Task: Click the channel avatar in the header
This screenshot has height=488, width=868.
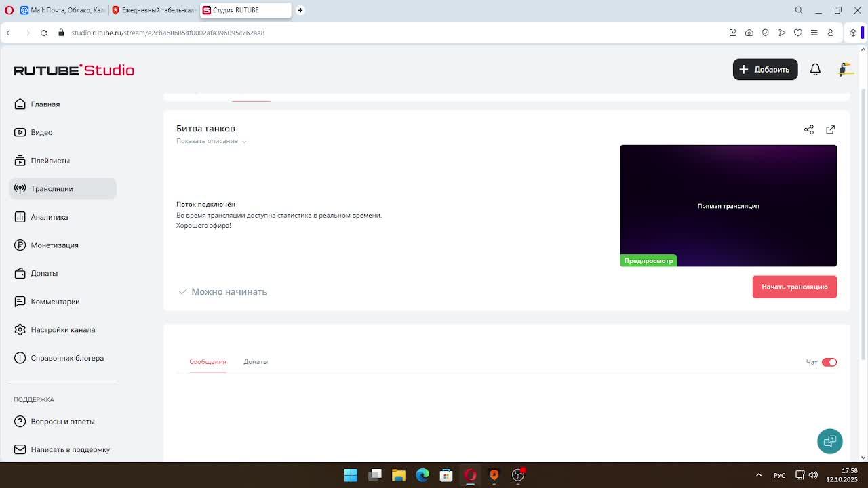Action: pyautogui.click(x=845, y=69)
